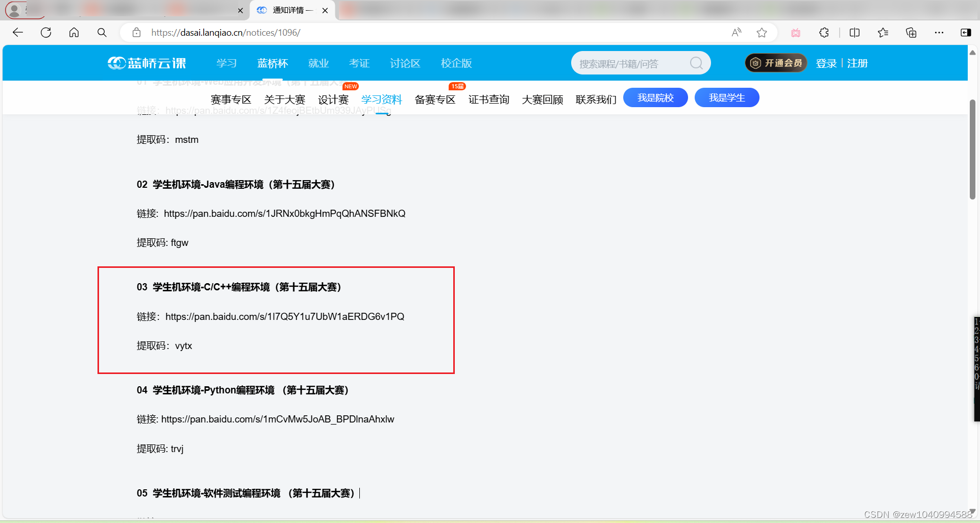Click the search magnifier in the site search box

pos(696,63)
